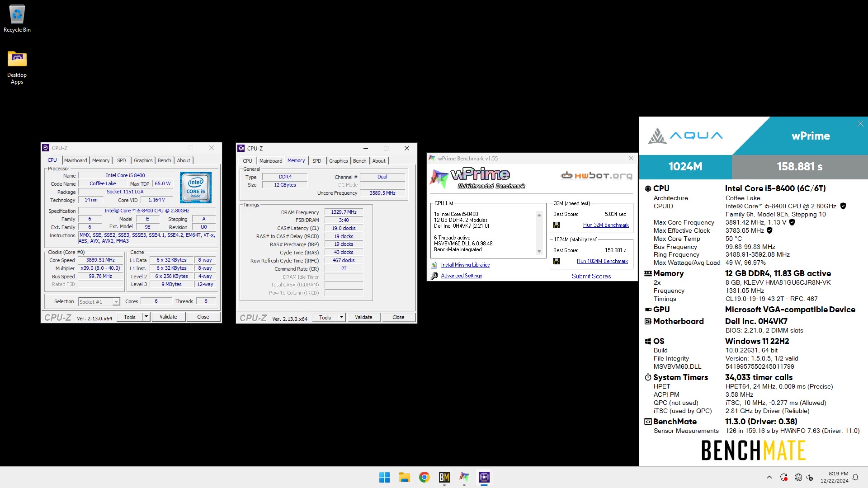
Task: Expand the Socket #1 selection dropdown
Action: coord(116,302)
